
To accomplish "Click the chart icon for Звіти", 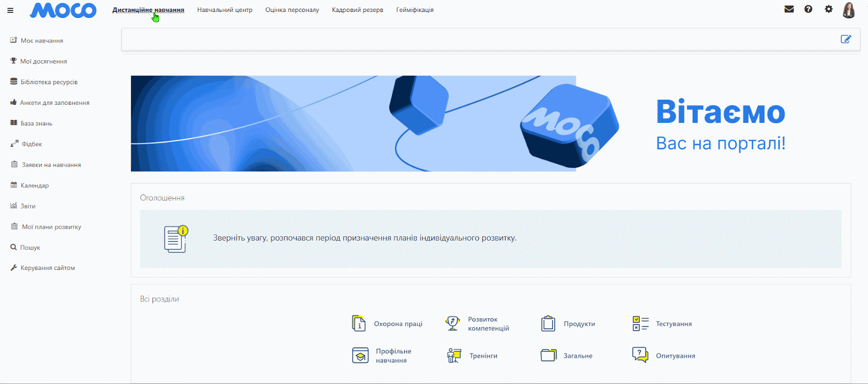I will pyautogui.click(x=14, y=205).
